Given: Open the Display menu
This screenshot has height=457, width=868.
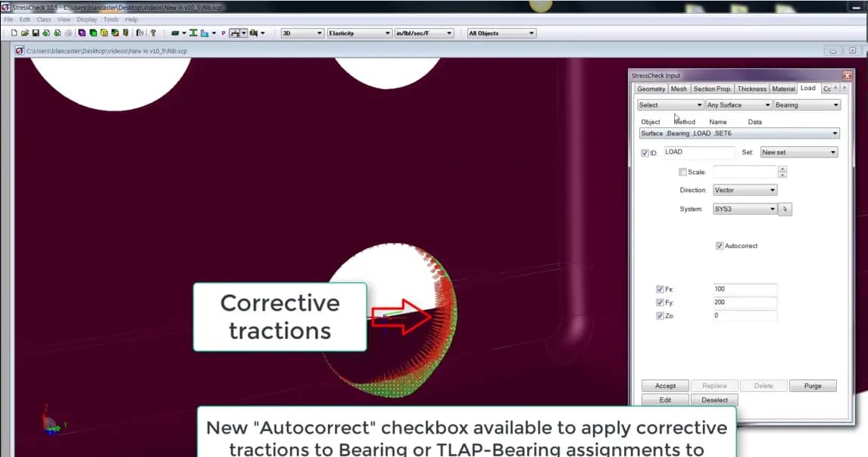Looking at the screenshot, I should [86, 19].
